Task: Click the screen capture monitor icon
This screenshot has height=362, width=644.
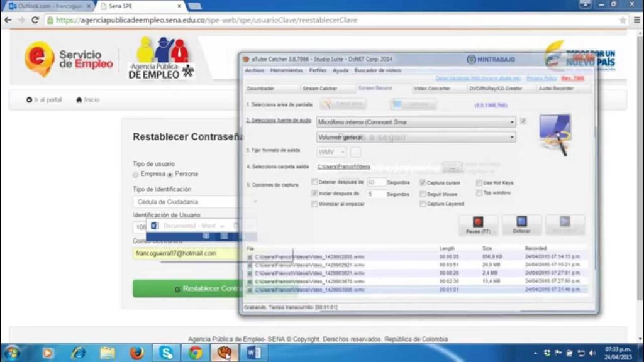Action: [x=554, y=134]
